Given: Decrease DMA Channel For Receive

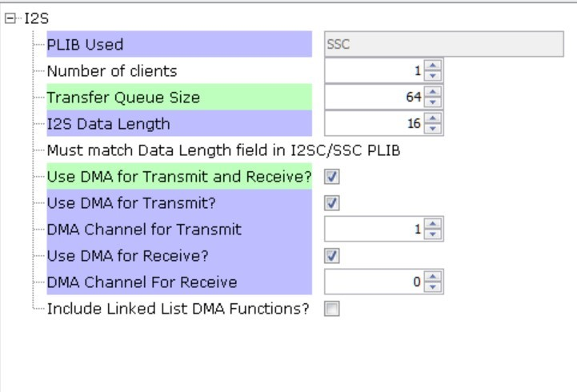Looking at the screenshot, I should (x=433, y=287).
